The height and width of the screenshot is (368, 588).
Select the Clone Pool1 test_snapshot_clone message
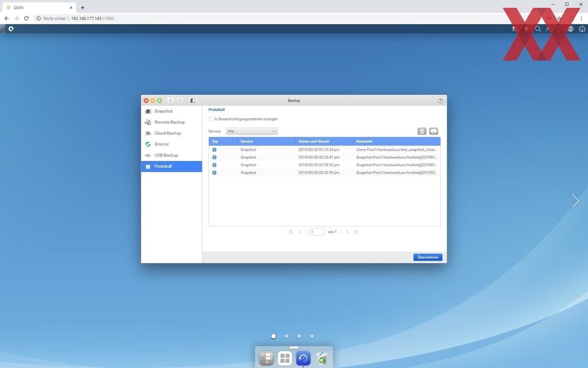(x=396, y=150)
